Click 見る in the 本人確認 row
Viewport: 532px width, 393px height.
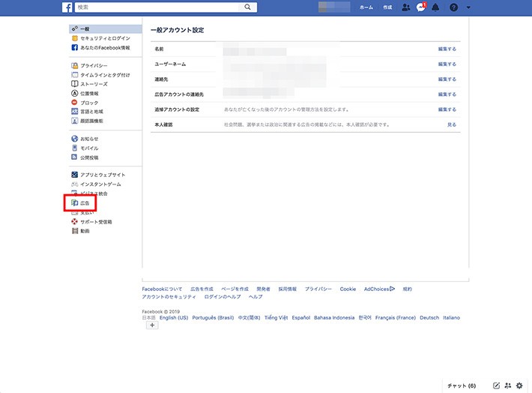(x=451, y=124)
